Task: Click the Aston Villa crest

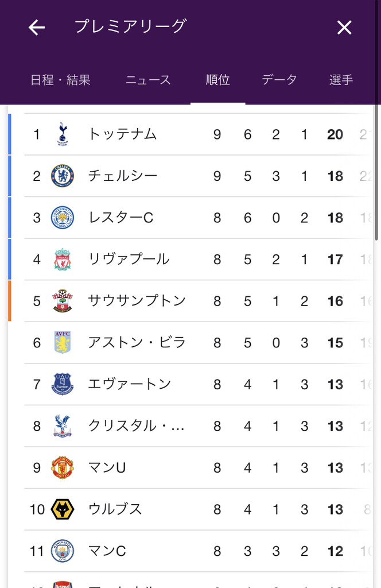Action: tap(63, 343)
